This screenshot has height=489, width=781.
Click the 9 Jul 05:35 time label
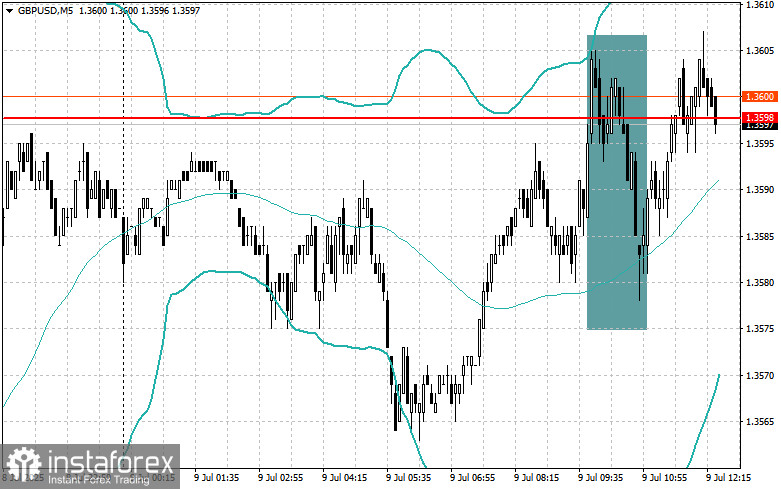pos(408,478)
